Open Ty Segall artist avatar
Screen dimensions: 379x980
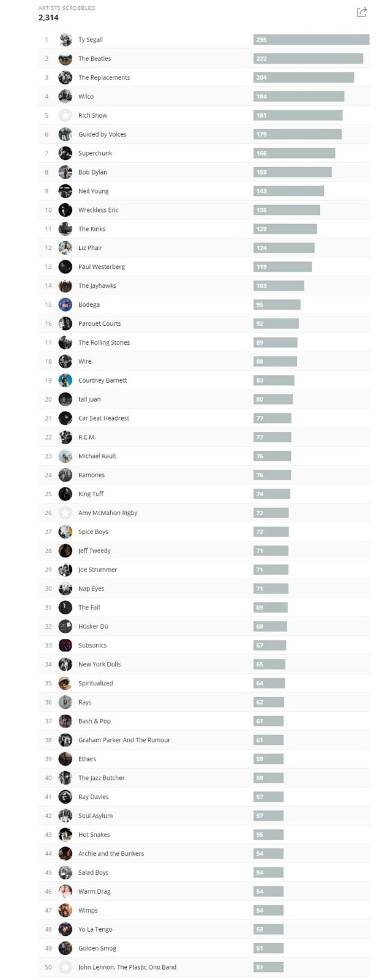pos(66,40)
